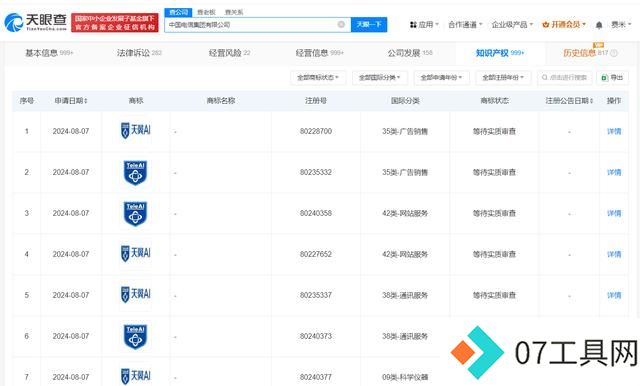The image size is (640, 386).
Task: Click the 天眼一下 search button
Action: click(x=369, y=24)
